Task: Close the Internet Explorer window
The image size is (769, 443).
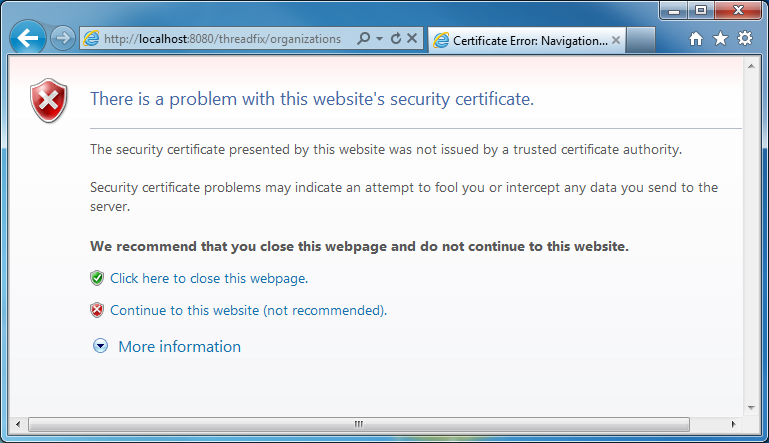Action: pyautogui.click(x=738, y=10)
